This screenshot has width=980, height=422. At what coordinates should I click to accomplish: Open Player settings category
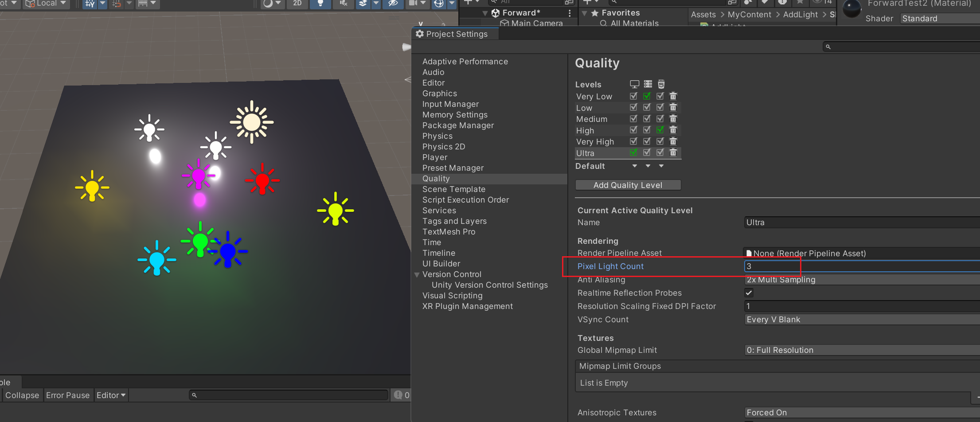(434, 157)
